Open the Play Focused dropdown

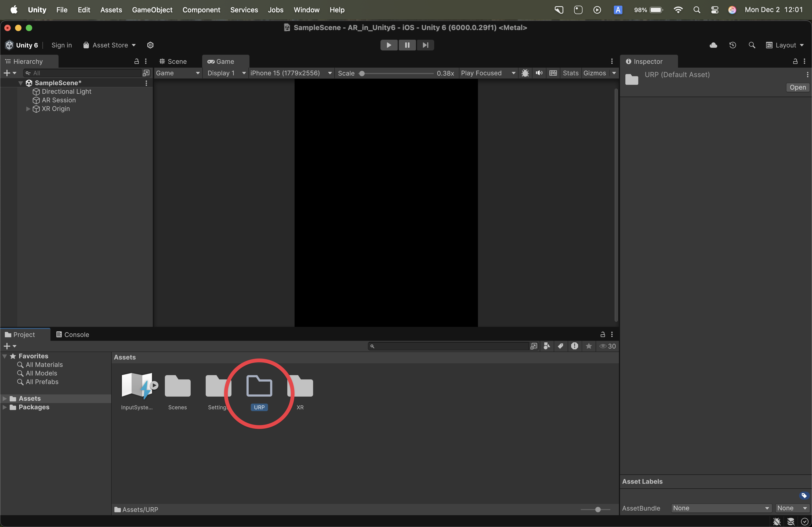(x=488, y=73)
